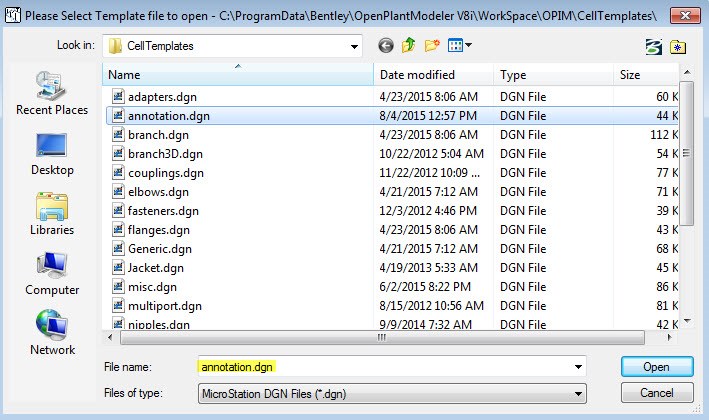709x420 pixels.
Task: Click the vertical scrollbar thumb
Action: pyautogui.click(x=686, y=153)
